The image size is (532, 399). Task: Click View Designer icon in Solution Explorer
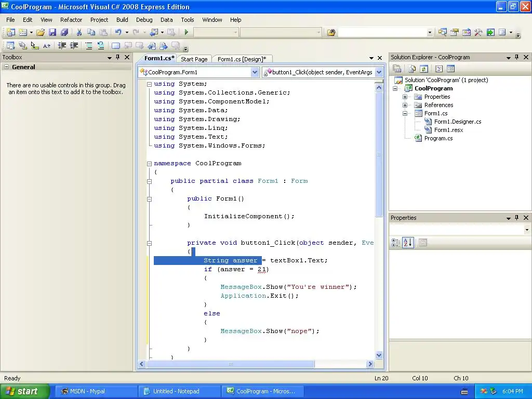pyautogui.click(x=450, y=69)
